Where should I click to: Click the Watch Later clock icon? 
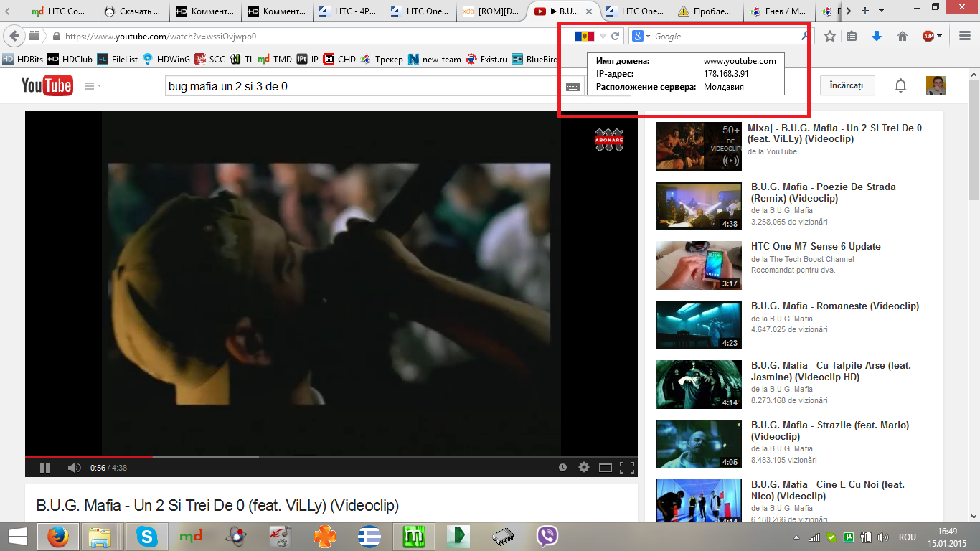[x=562, y=468]
